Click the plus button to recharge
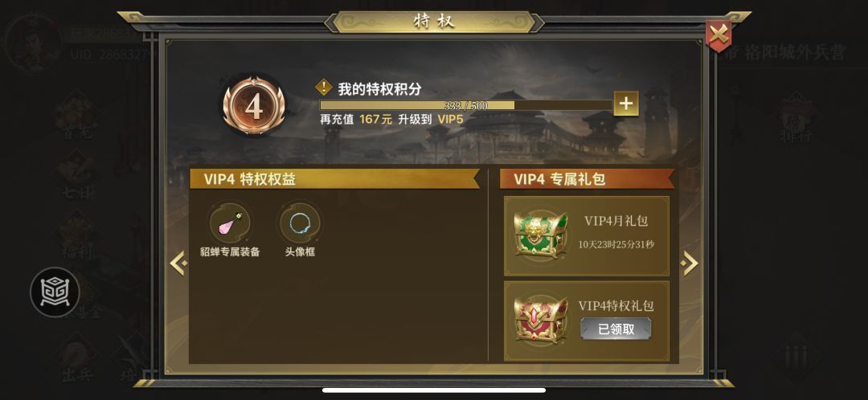868x400 pixels. coord(625,104)
